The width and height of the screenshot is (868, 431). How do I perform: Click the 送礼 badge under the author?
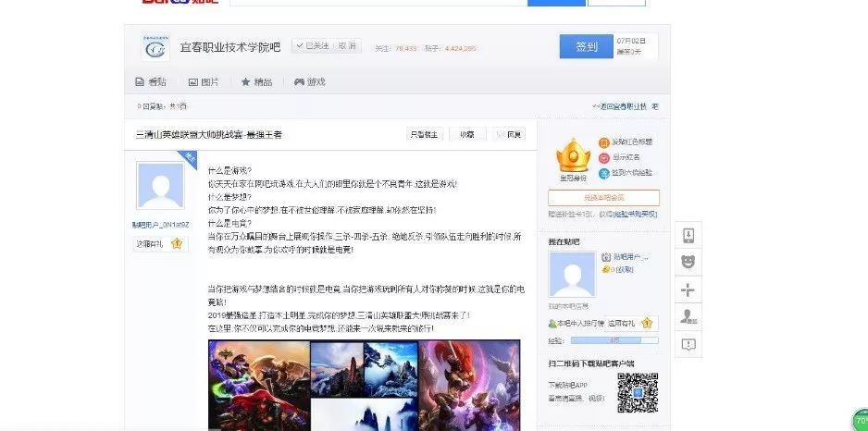tap(160, 243)
